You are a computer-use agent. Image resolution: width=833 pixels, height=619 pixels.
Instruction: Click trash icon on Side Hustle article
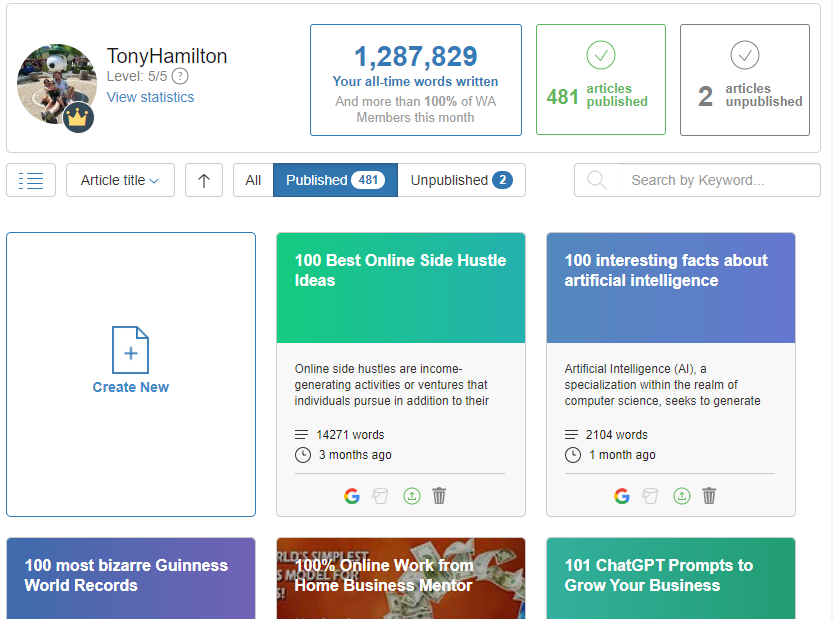tap(439, 496)
